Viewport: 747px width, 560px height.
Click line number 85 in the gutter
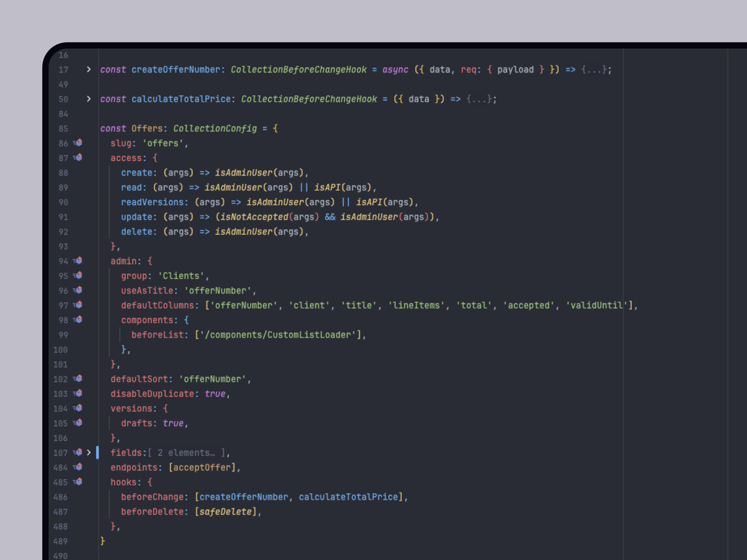(x=63, y=129)
